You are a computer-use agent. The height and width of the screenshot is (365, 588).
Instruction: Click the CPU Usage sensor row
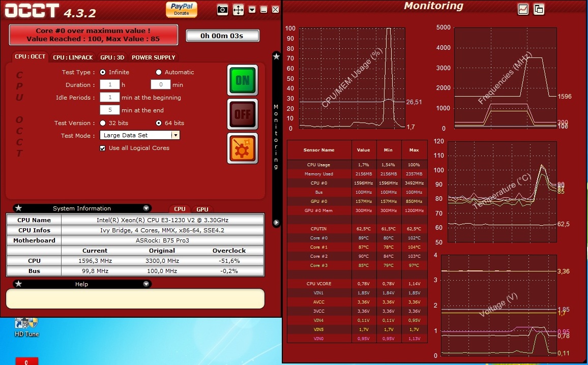pyautogui.click(x=357, y=165)
